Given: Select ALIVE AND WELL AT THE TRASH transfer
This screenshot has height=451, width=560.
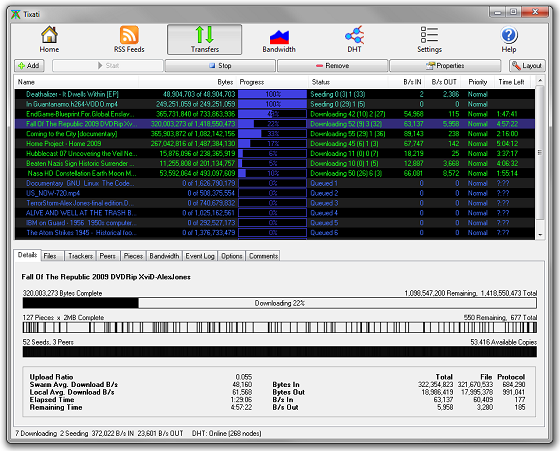Looking at the screenshot, I should point(275,213).
